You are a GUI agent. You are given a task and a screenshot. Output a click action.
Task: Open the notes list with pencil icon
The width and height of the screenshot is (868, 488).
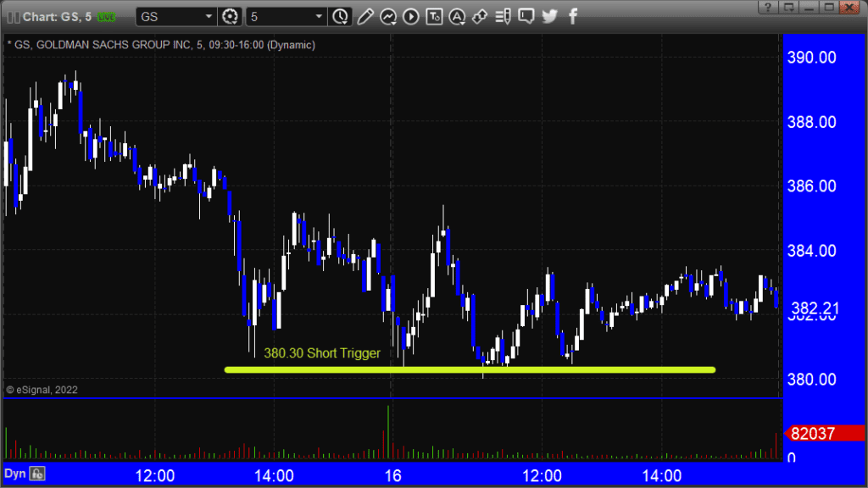coord(503,17)
